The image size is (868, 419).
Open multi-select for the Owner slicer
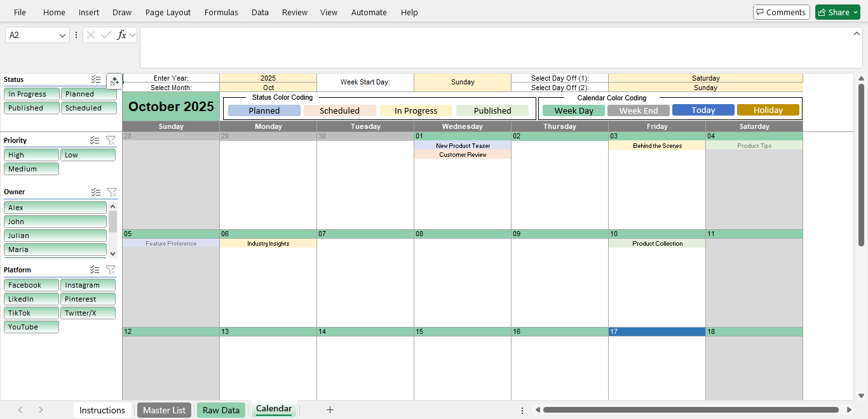(x=96, y=192)
